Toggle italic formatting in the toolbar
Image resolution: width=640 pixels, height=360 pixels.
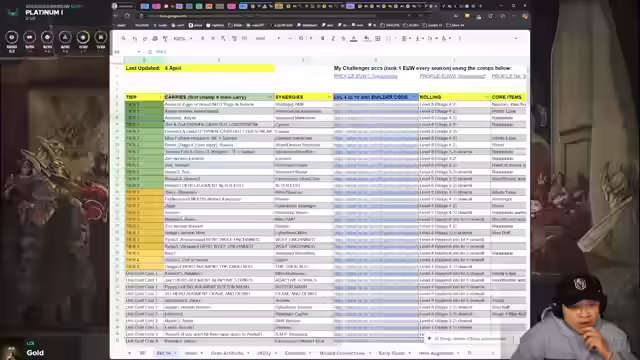(333, 38)
